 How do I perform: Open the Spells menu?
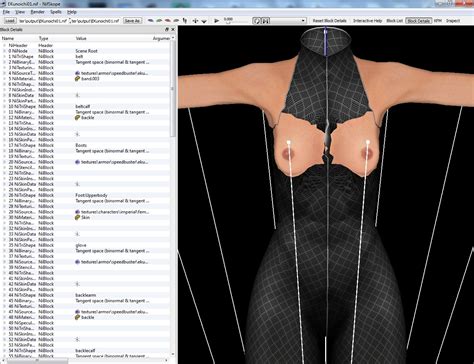click(x=56, y=12)
